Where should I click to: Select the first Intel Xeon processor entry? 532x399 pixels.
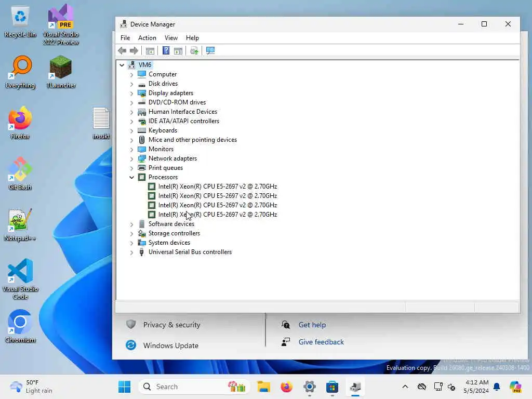click(218, 187)
